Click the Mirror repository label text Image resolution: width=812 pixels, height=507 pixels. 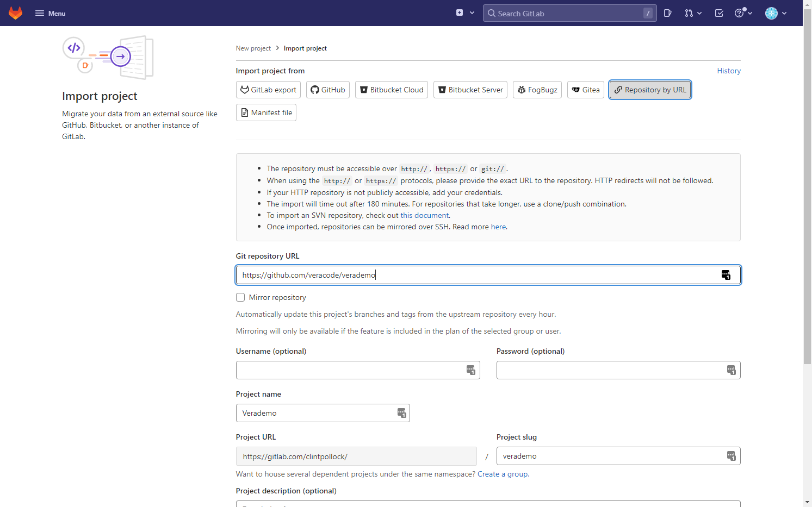coord(277,297)
